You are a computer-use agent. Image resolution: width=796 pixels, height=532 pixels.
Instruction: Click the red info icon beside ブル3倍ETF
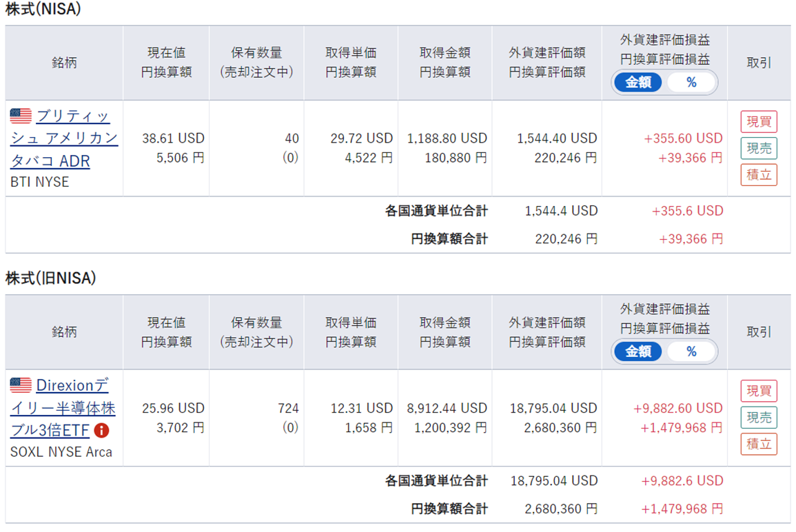point(101,431)
